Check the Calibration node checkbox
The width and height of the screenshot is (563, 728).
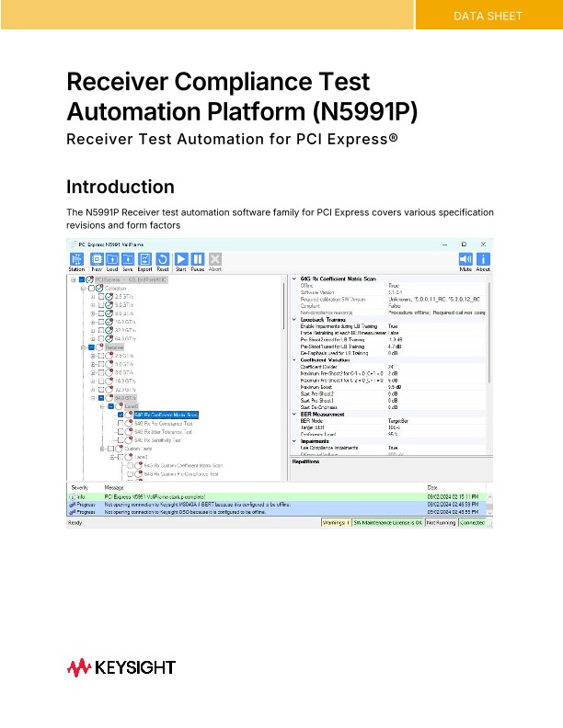[x=91, y=289]
